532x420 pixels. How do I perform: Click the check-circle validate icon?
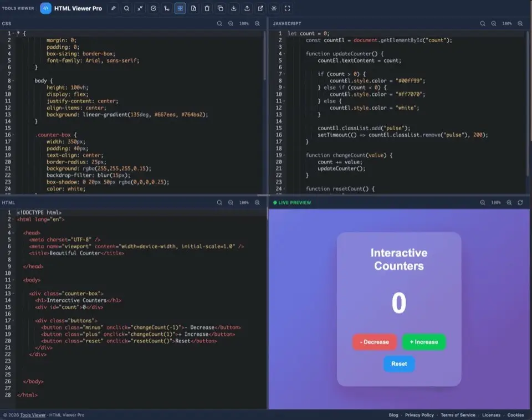pyautogui.click(x=154, y=8)
